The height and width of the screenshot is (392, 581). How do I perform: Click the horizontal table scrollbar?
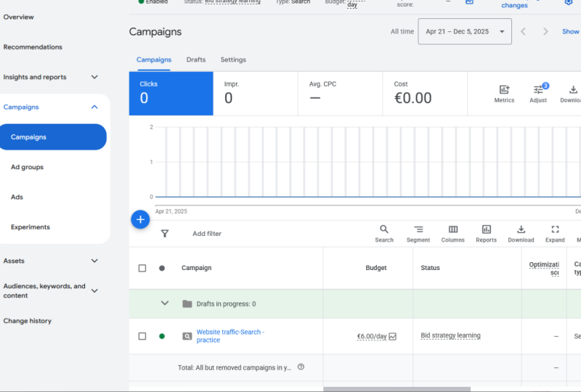pyautogui.click(x=397, y=389)
